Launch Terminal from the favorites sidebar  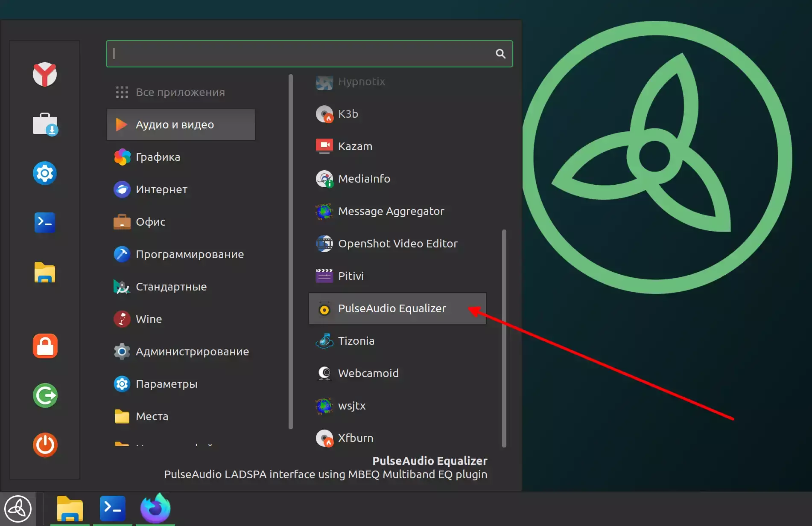(45, 223)
